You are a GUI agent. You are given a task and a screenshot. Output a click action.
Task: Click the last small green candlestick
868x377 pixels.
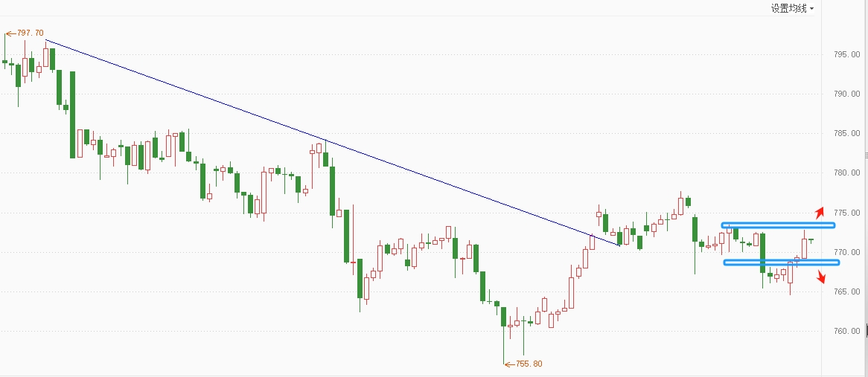click(811, 240)
